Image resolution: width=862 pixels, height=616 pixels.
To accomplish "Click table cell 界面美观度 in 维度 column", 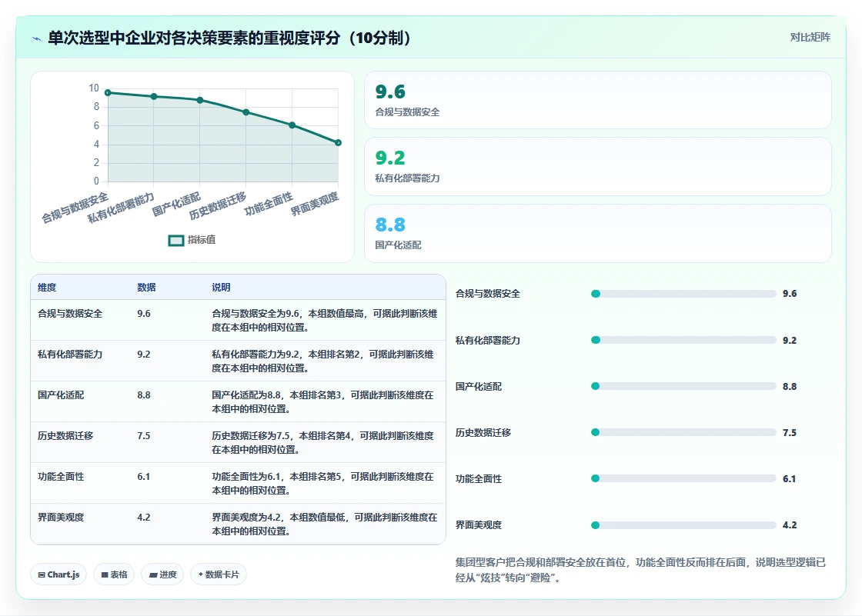I will 61,517.
